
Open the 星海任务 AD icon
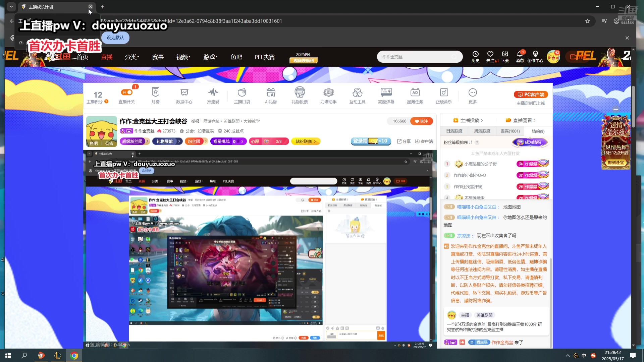pyautogui.click(x=415, y=95)
